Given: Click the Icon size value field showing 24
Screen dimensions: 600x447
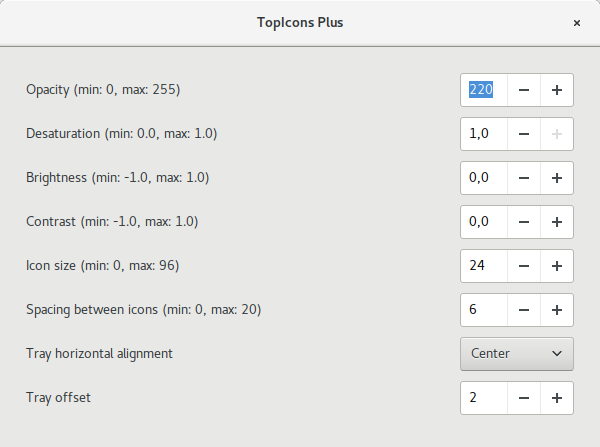Looking at the screenshot, I should pos(484,266).
